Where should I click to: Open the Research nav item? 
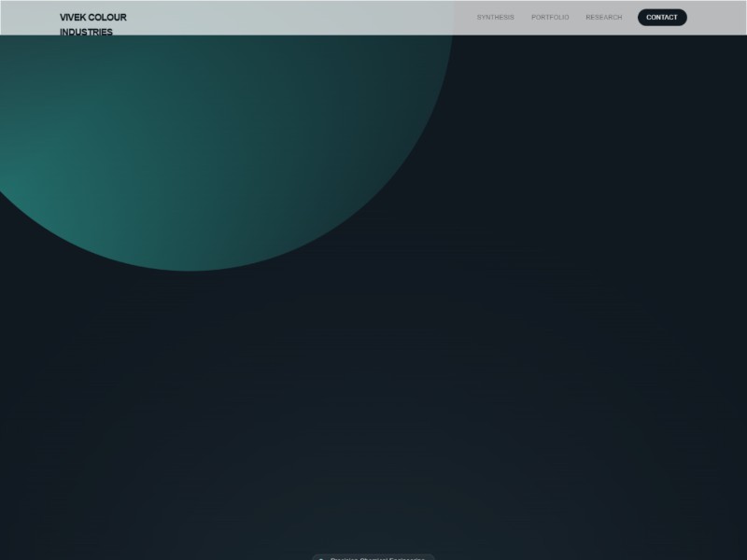603,18
